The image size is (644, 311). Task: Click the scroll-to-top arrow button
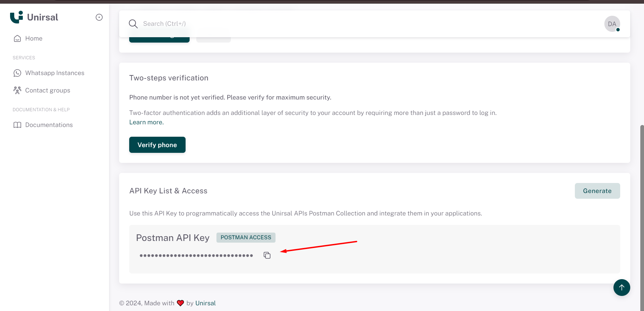pyautogui.click(x=622, y=288)
